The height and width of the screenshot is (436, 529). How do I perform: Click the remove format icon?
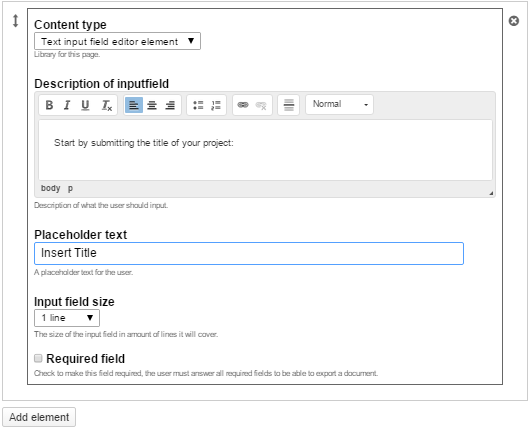pyautogui.click(x=107, y=105)
